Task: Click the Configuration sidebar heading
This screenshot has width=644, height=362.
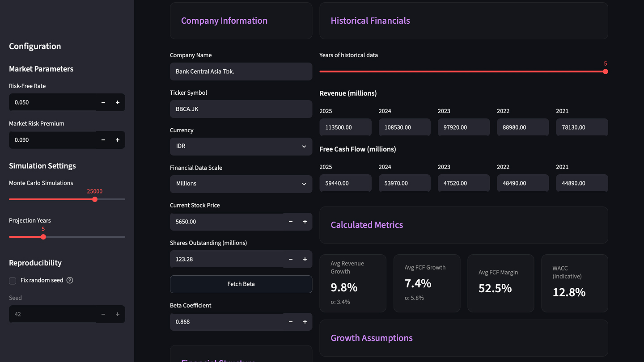Action: click(x=35, y=46)
